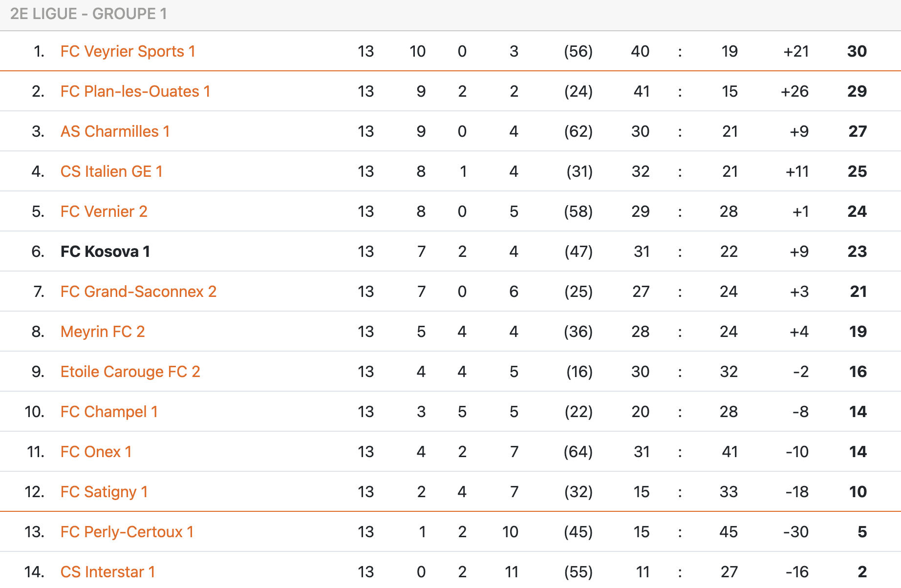Click the bold FC Kosova 1 entry
901x588 pixels.
click(x=105, y=252)
